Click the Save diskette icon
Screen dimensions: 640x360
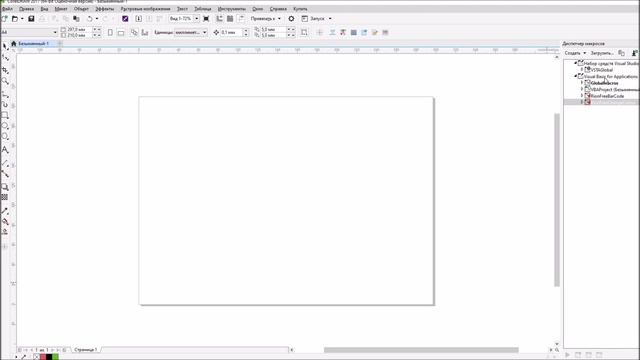pyautogui.click(x=31, y=19)
